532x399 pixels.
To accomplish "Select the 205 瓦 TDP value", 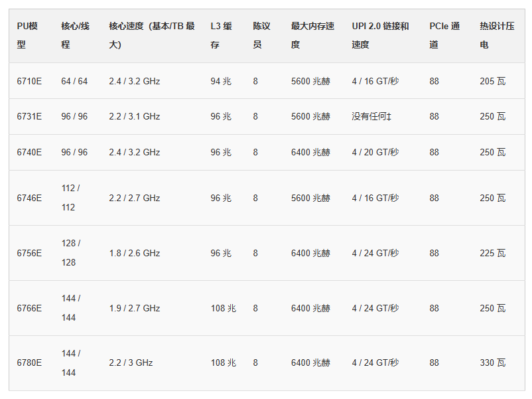I will click(493, 81).
